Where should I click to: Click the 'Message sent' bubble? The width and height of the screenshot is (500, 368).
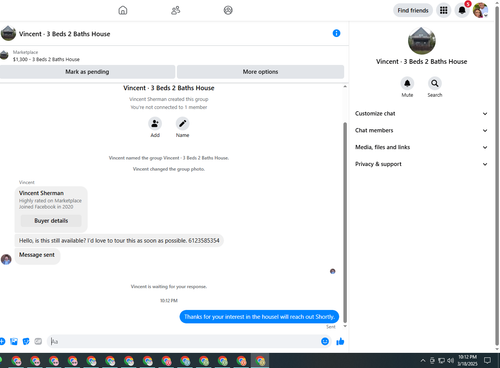[37, 256]
